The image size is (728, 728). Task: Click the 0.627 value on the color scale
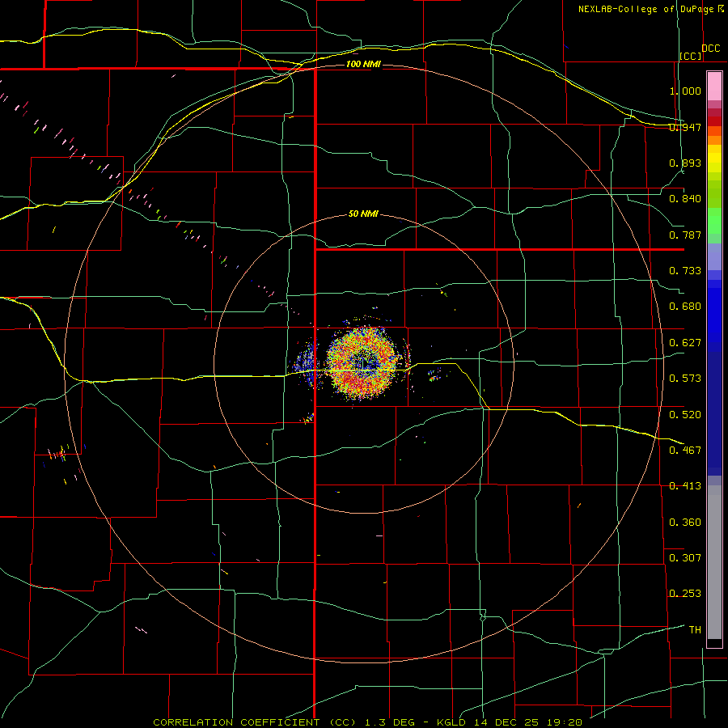click(685, 343)
